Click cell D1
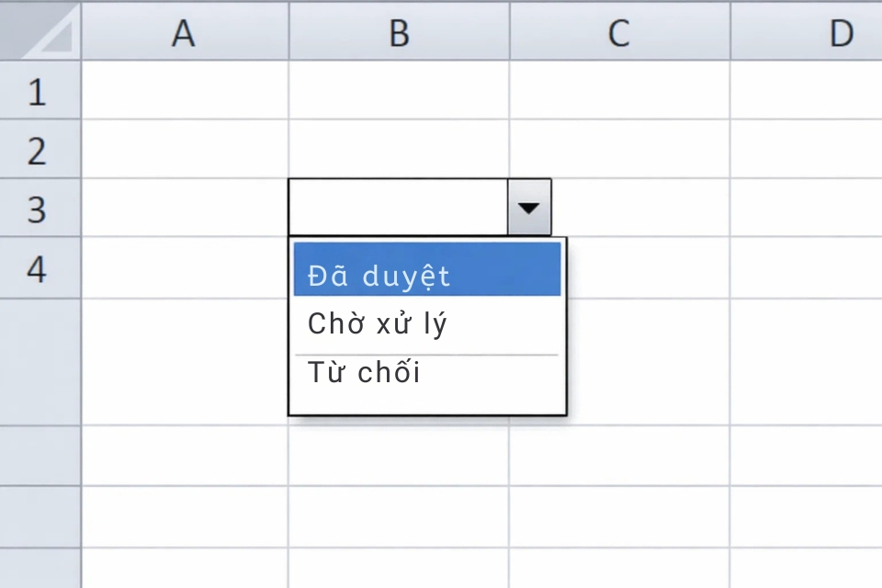 coord(838,91)
